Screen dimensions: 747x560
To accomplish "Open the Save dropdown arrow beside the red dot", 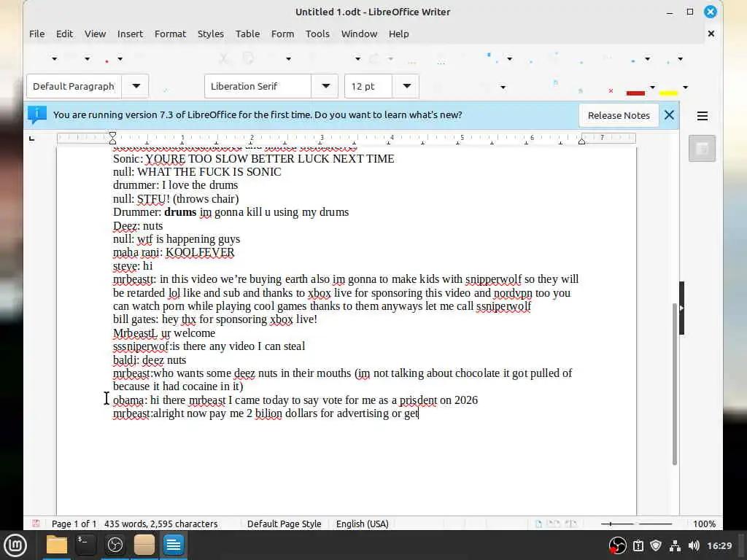I will [x=120, y=58].
